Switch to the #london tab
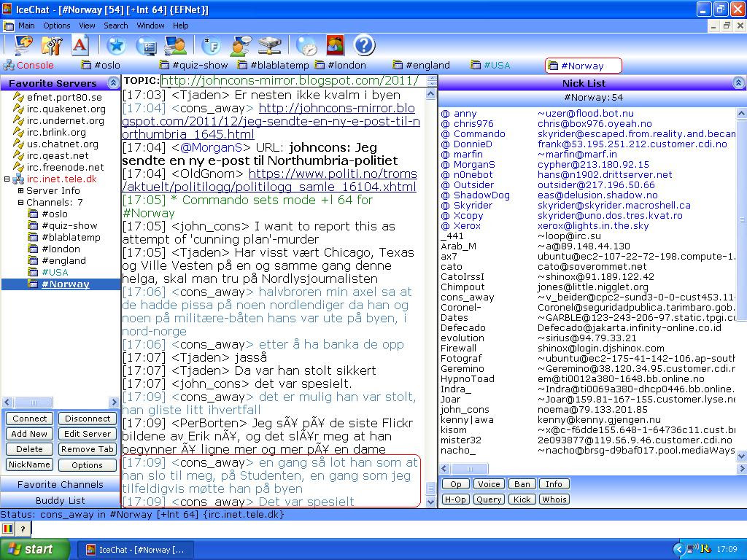Screen dimensions: 747x560 [341, 66]
